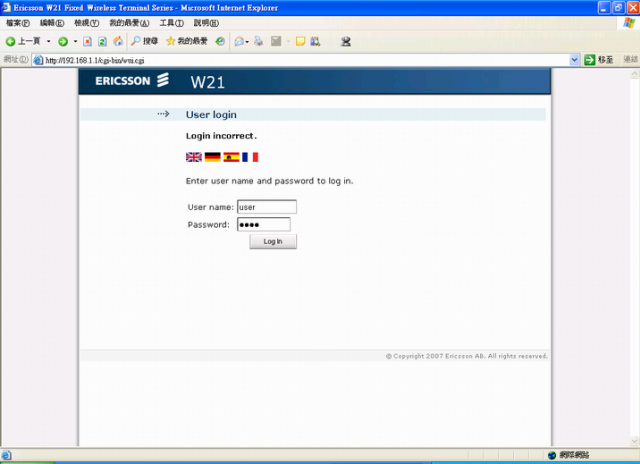Viewport: 640px width, 464px height.
Task: Switch language with the UK flag
Action: pos(194,157)
